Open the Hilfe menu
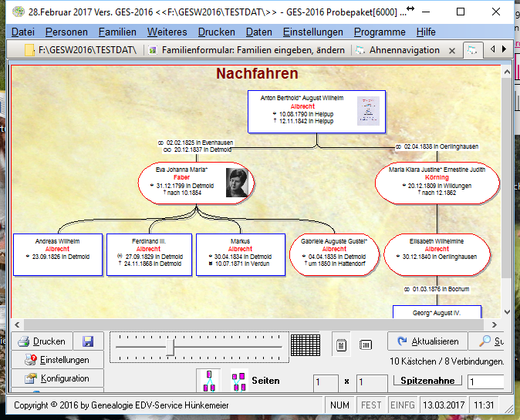 coord(426,32)
